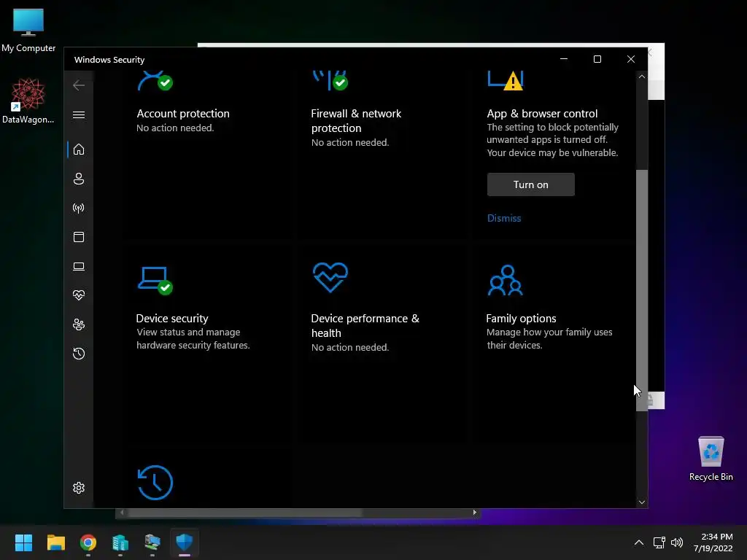Click the Protection history clock tile icon
Image resolution: width=747 pixels, height=560 pixels.
point(155,483)
